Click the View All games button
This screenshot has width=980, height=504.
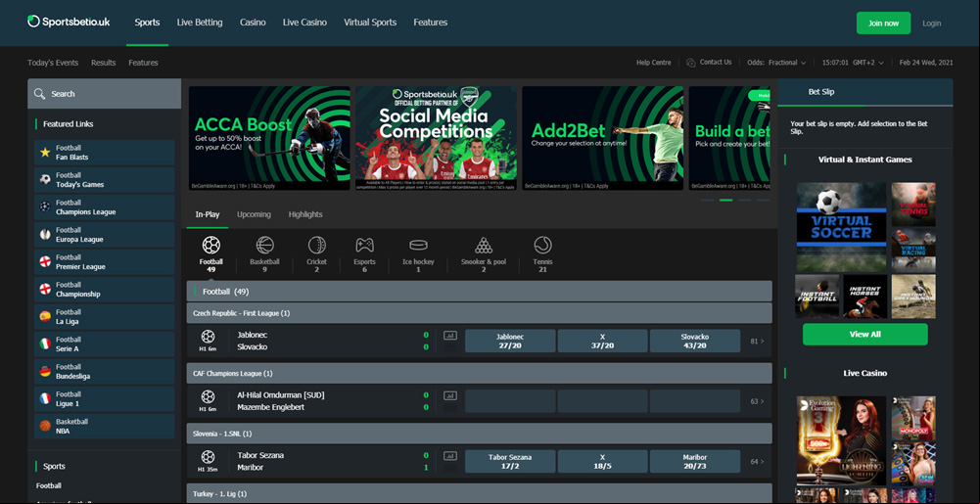tap(865, 334)
